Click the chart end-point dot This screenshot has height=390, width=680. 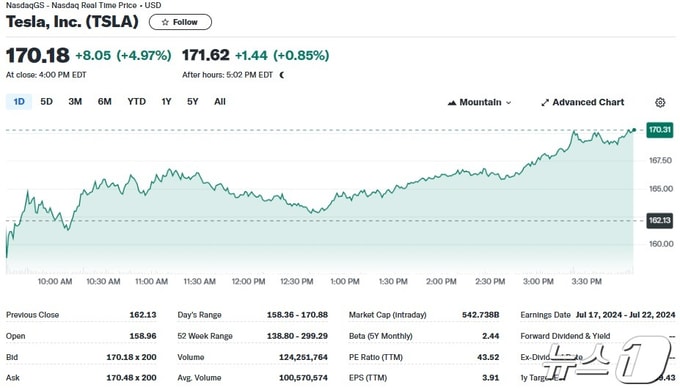tap(634, 130)
